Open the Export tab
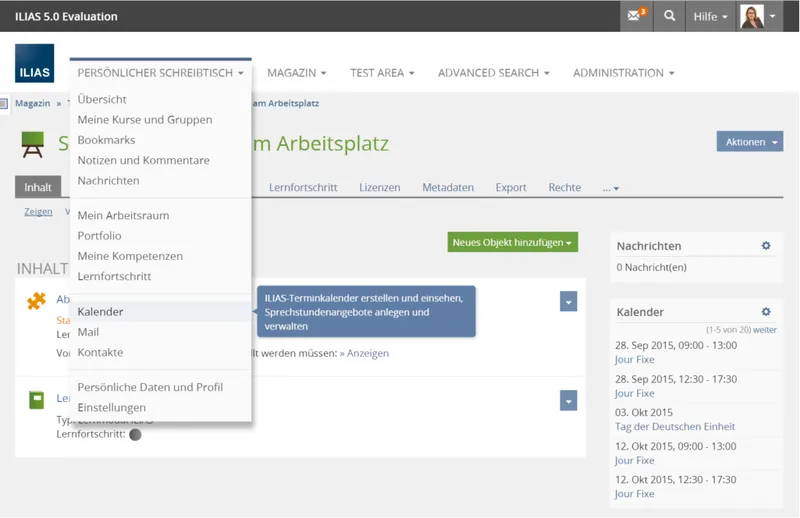Viewport: 800px width, 518px height. coord(511,187)
